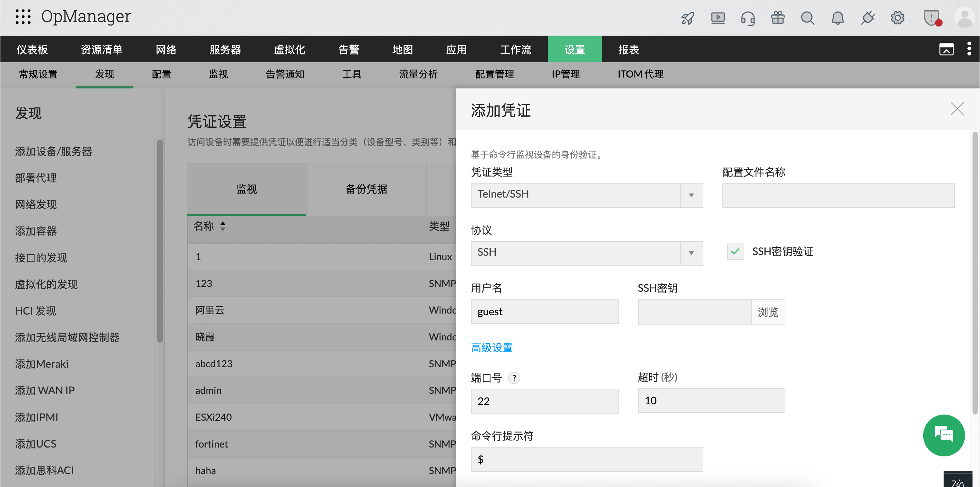Open 添加设备/服务器 in sidebar
The width and height of the screenshot is (980, 487).
(x=54, y=152)
